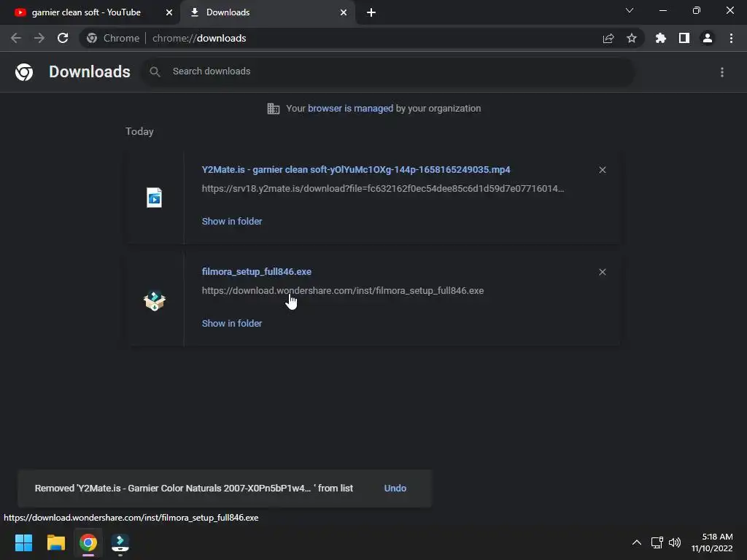Screen dimensions: 747x560
Task: Open the Windows Start menu
Action: click(x=23, y=542)
